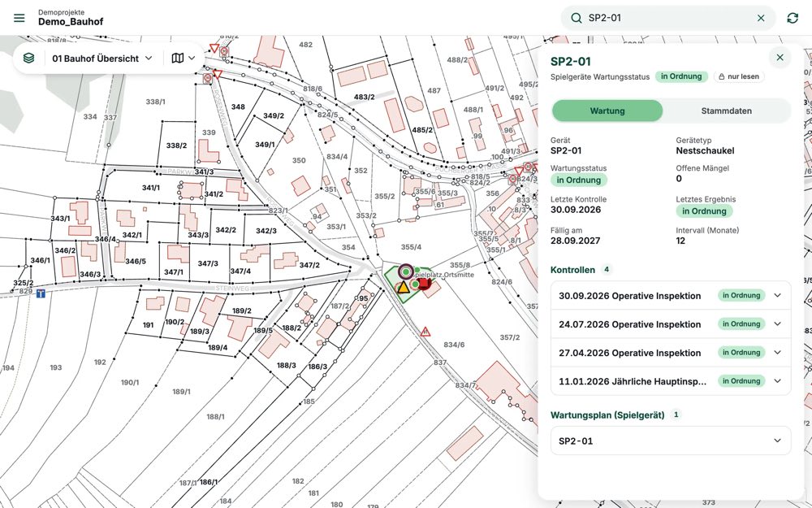Click parcel label 189/1 on map
This screenshot has height=508, width=812.
point(181,392)
